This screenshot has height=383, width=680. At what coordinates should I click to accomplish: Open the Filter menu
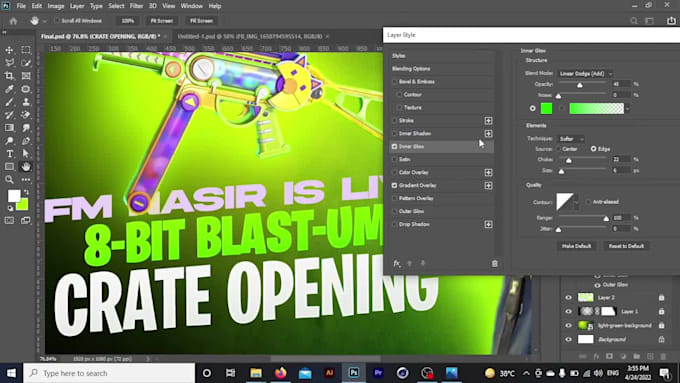click(136, 6)
